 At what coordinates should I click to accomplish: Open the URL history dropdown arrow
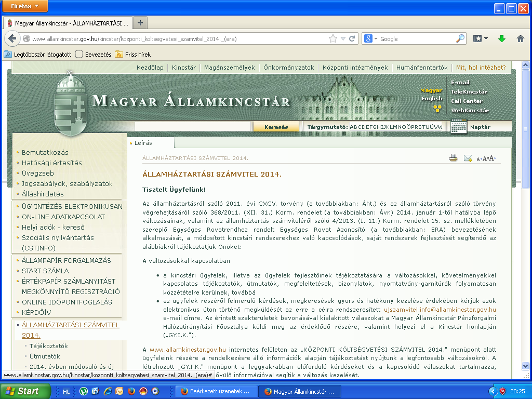[x=343, y=38]
